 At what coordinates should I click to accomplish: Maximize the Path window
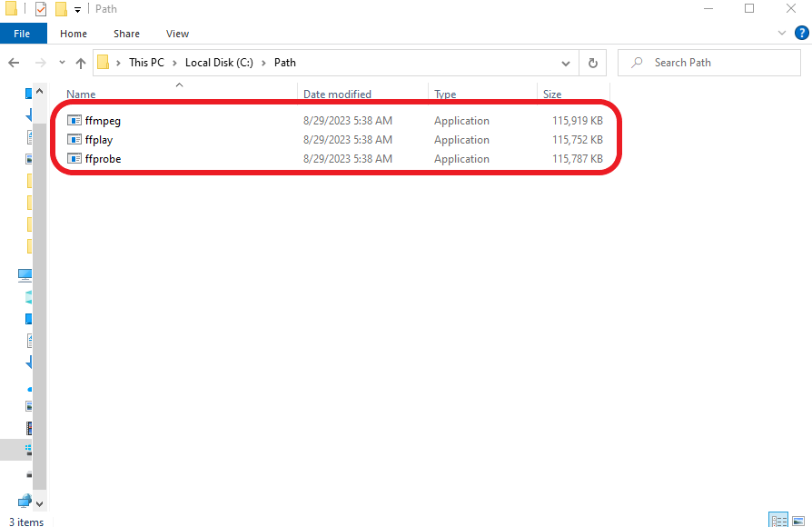tap(749, 8)
